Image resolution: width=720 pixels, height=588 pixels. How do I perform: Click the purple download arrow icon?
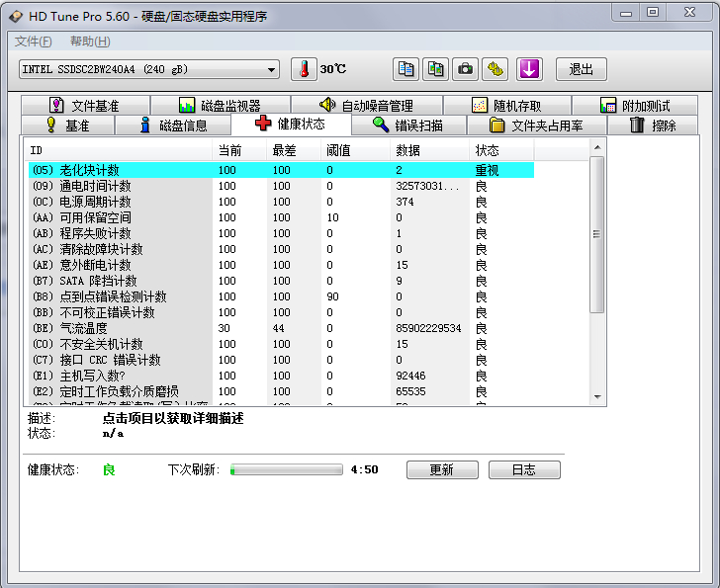click(529, 69)
